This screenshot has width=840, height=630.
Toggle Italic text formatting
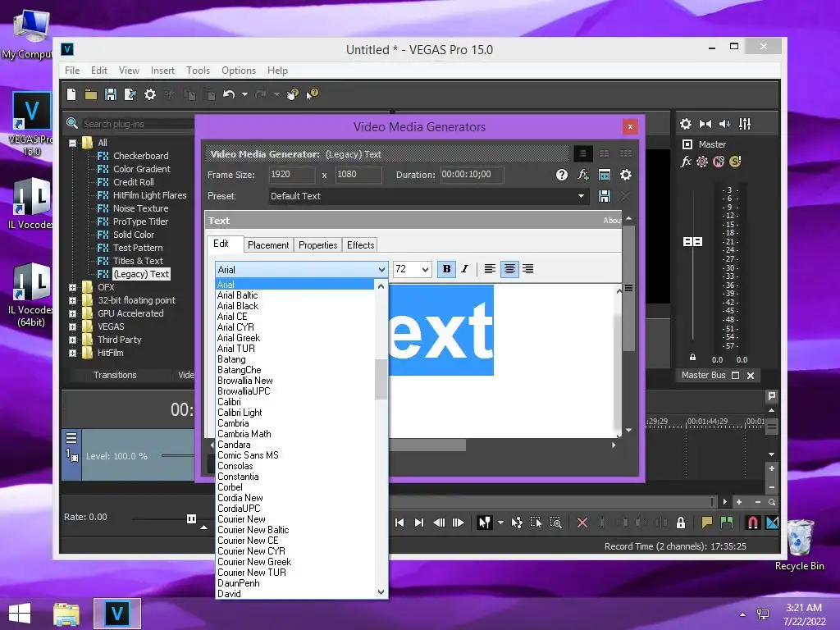tap(465, 269)
